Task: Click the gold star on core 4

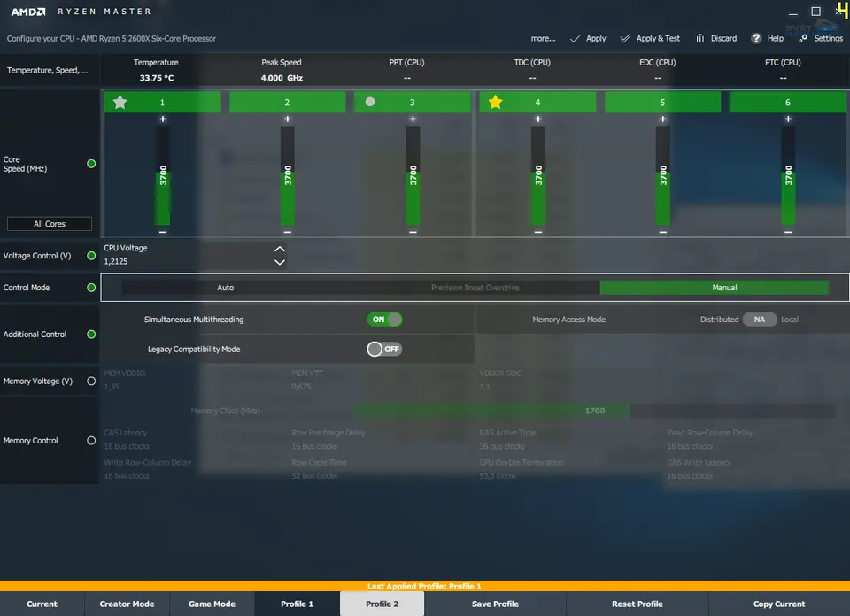Action: click(x=495, y=103)
